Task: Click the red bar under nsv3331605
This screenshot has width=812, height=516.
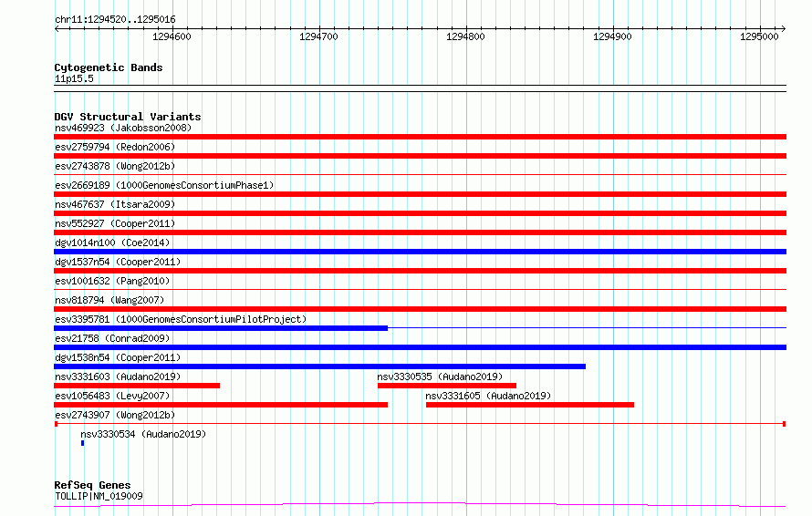Action: 530,405
